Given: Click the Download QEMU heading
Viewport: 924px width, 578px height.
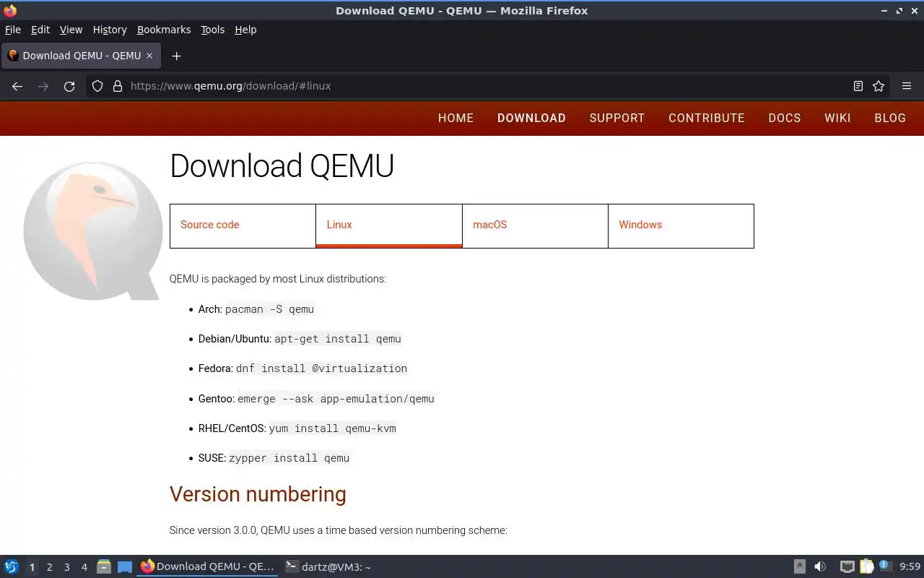Looking at the screenshot, I should [282, 166].
